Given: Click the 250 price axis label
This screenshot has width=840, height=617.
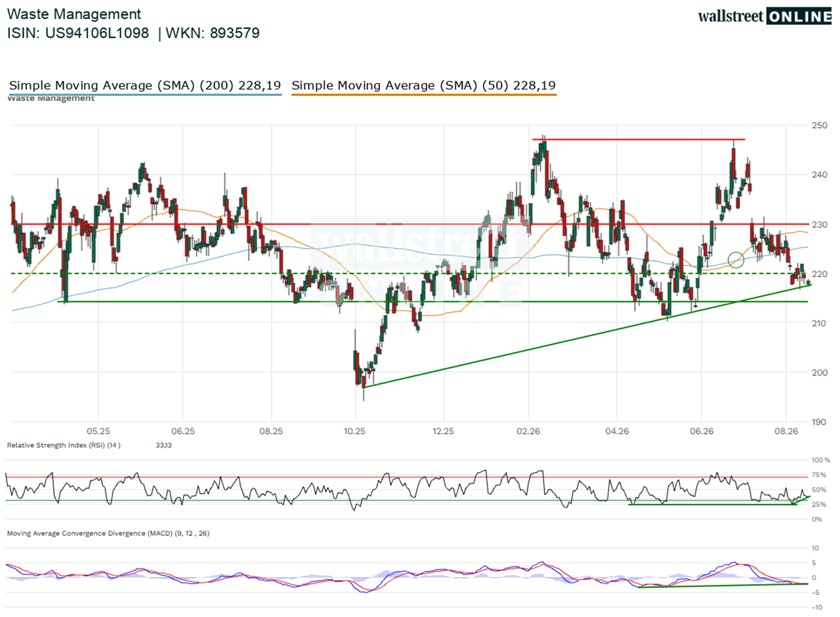Looking at the screenshot, I should (820, 125).
